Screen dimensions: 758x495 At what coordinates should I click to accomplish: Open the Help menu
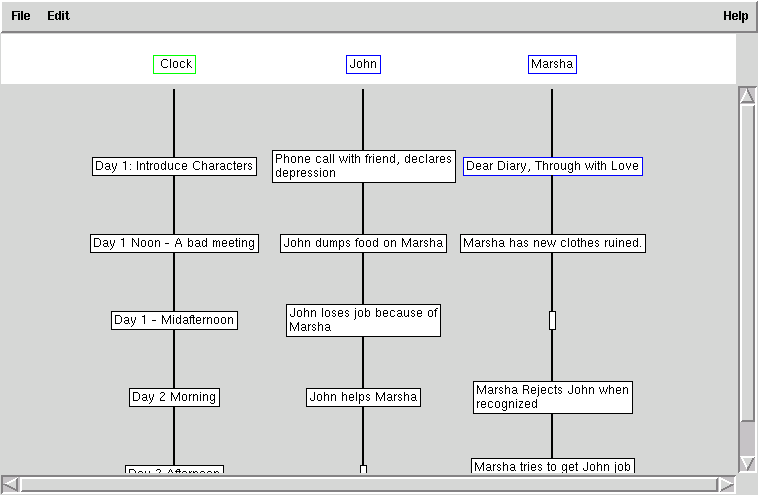coord(735,16)
